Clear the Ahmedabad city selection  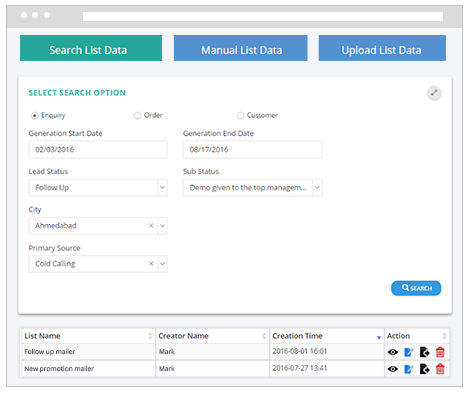pos(151,226)
